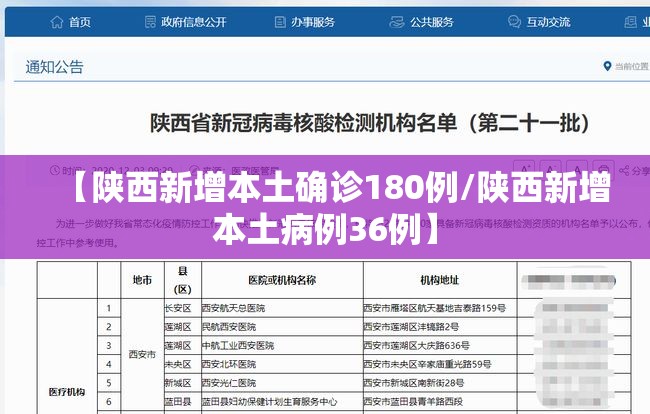Viewport: 650px width, 414px height.
Task: Open the 办事服务 menu
Action: click(x=313, y=22)
